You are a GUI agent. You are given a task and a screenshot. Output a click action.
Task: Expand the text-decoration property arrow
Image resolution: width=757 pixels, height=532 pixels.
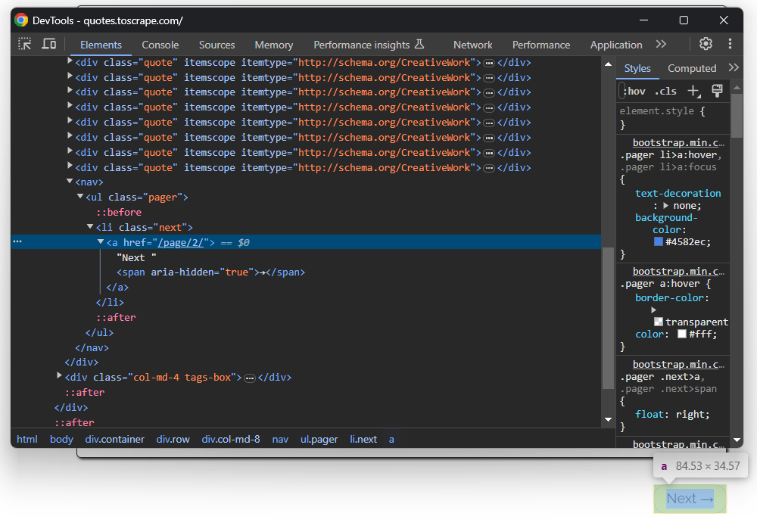(666, 205)
